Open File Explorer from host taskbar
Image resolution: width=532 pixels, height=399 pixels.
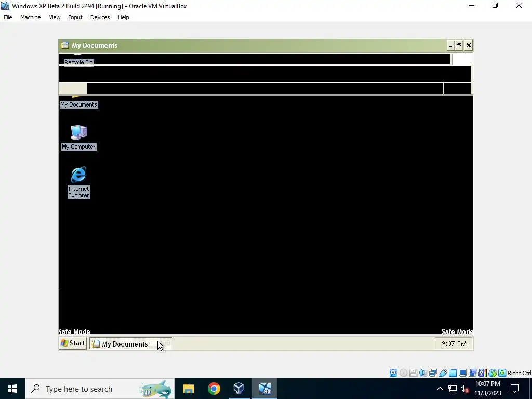188,389
